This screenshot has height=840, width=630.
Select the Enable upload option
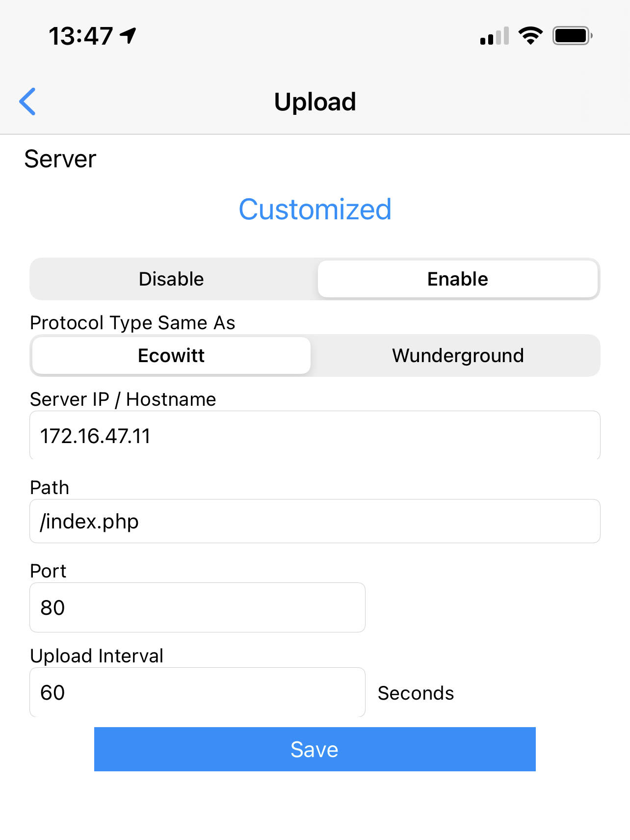pyautogui.click(x=458, y=279)
